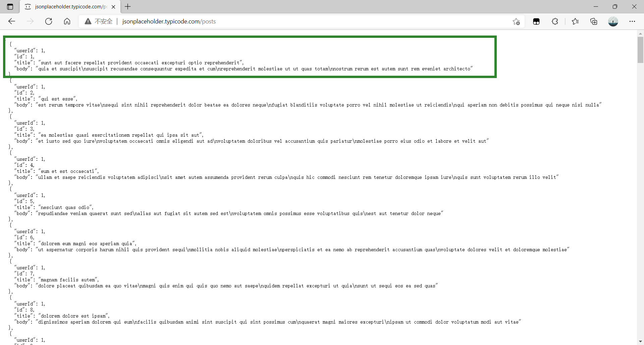Viewport: 644px width, 345px height.
Task: Click the "id": 6 line
Action: tap(24, 237)
